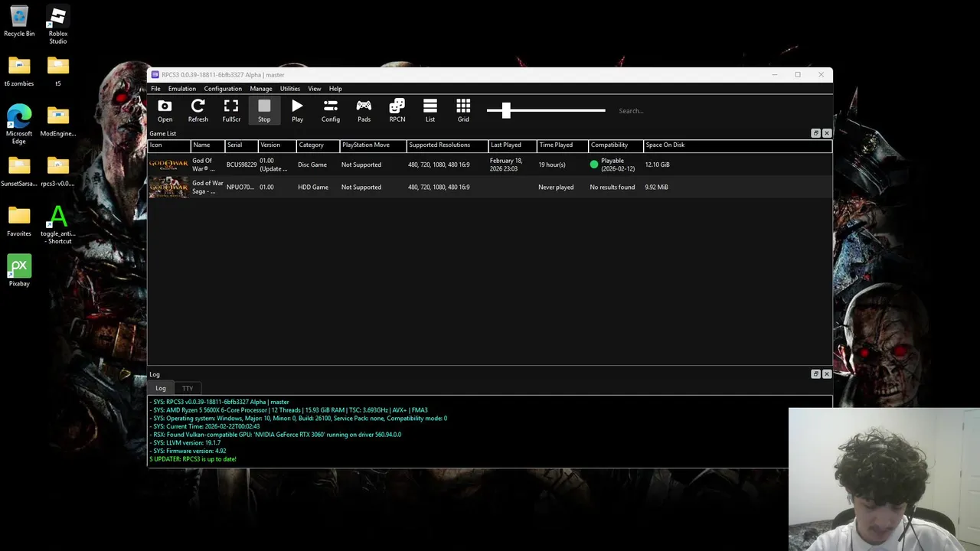
Task: Open the Config settings icon
Action: pos(331,110)
